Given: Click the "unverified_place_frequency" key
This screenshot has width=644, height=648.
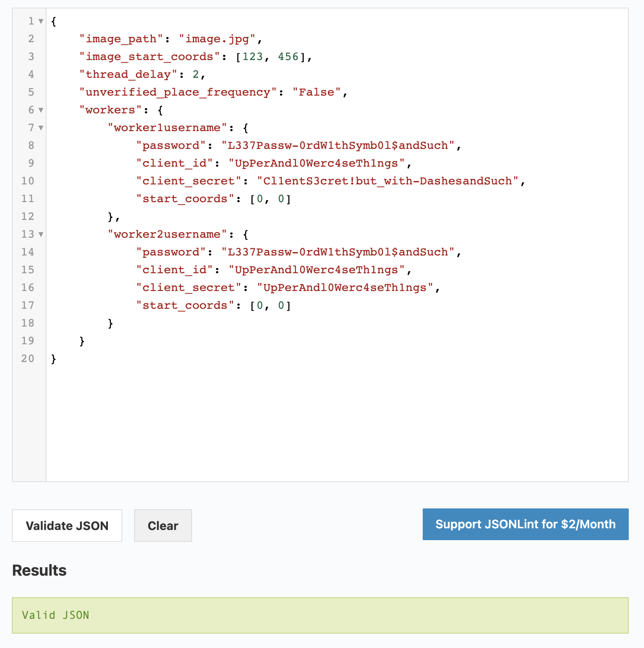Looking at the screenshot, I should point(178,92).
